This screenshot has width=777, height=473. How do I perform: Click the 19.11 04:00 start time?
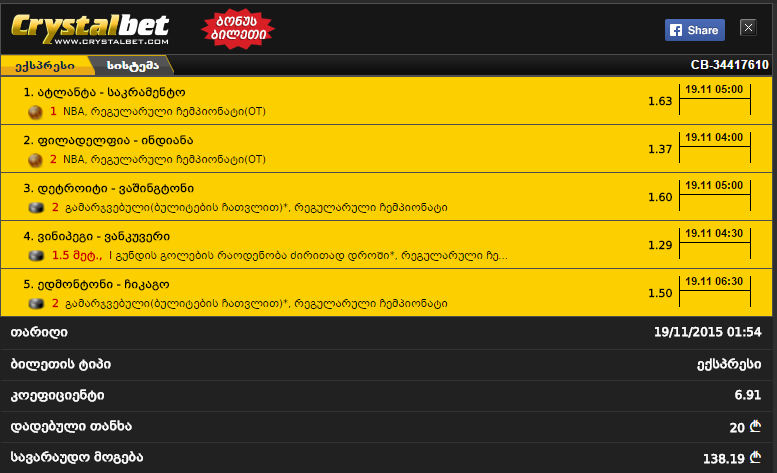[714, 138]
